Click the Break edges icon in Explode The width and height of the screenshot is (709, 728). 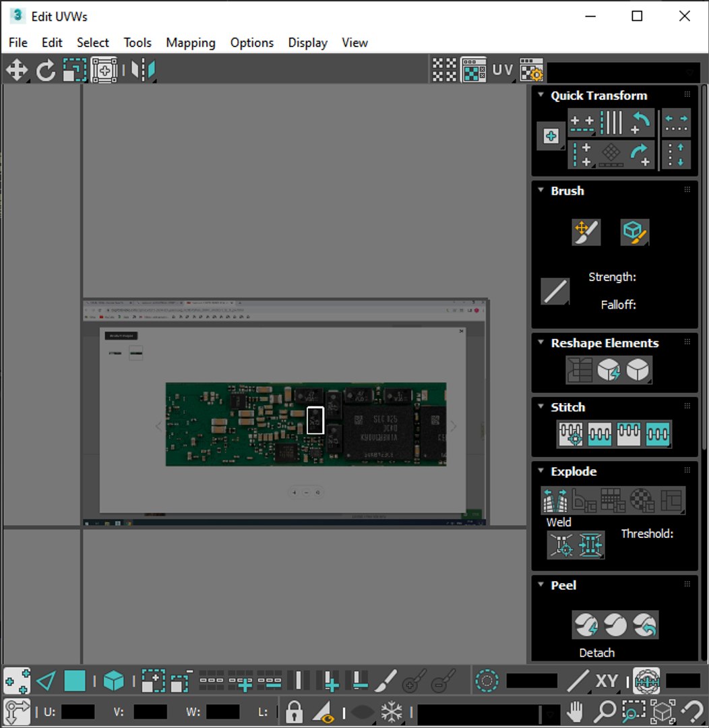coord(555,500)
